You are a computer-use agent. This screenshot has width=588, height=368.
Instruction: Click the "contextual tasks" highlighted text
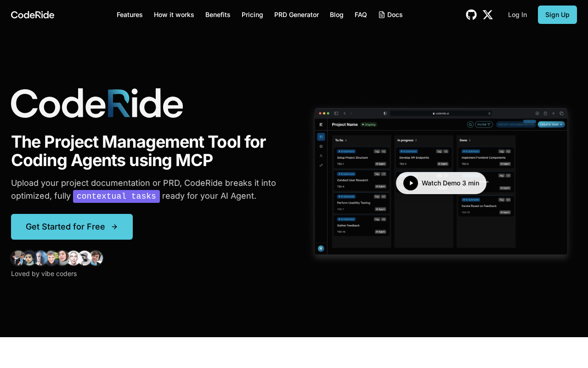[116, 196]
